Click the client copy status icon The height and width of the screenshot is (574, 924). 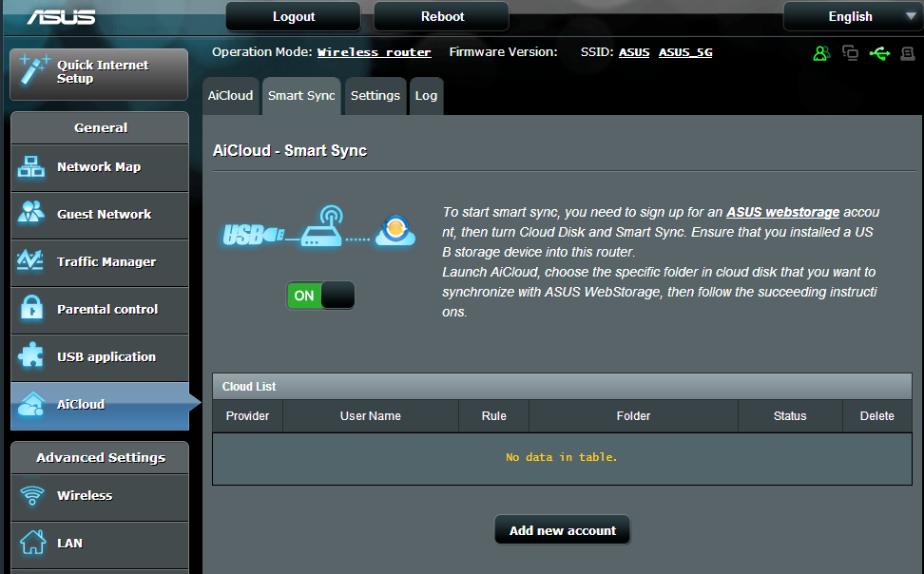click(x=850, y=53)
